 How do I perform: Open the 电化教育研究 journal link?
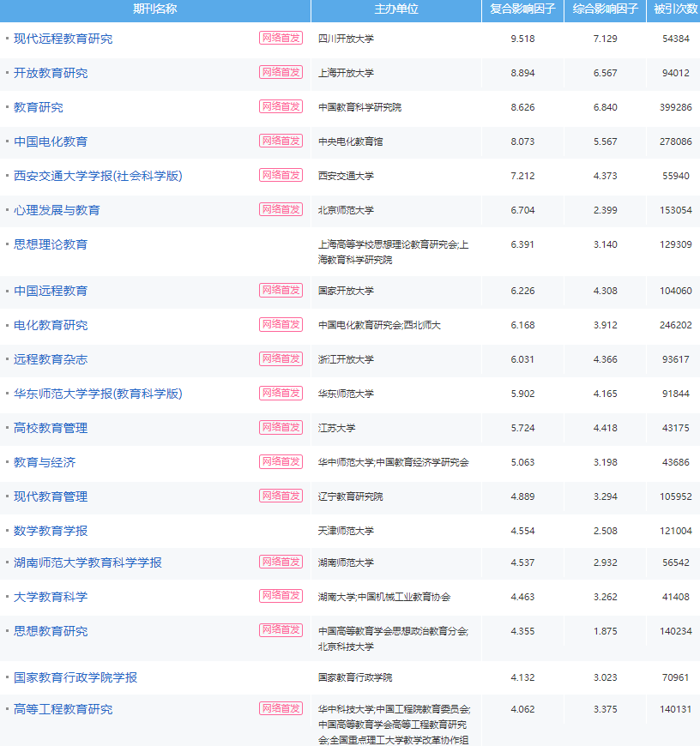[x=51, y=325]
